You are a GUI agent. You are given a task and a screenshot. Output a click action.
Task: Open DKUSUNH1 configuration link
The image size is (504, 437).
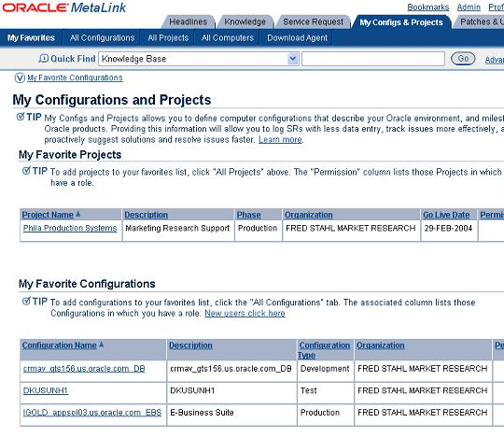pyautogui.click(x=46, y=390)
